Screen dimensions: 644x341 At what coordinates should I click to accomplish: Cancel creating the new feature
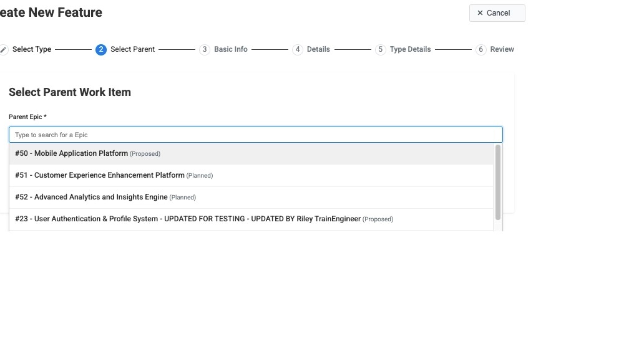(497, 13)
